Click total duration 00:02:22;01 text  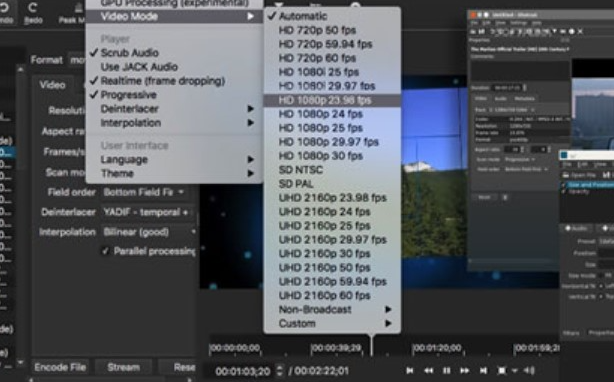point(321,371)
